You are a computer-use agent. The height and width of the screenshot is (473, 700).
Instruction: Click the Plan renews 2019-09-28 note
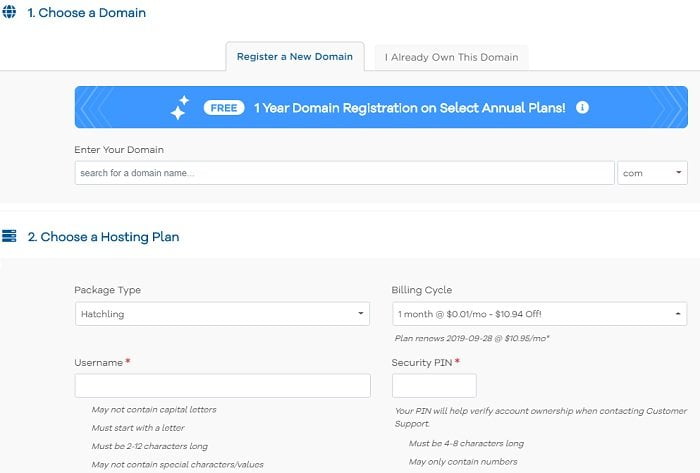[472, 338]
